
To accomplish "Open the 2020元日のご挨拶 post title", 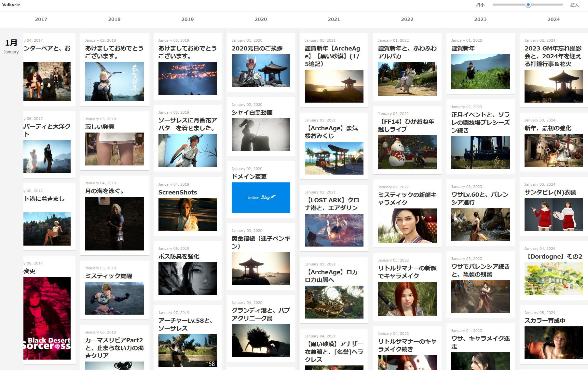I will (257, 48).
